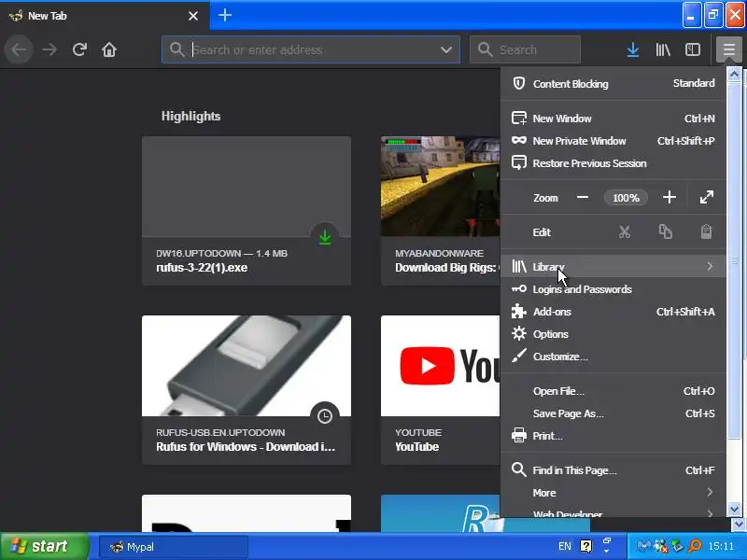
Task: Select the New Tab tab
Action: pyautogui.click(x=105, y=16)
